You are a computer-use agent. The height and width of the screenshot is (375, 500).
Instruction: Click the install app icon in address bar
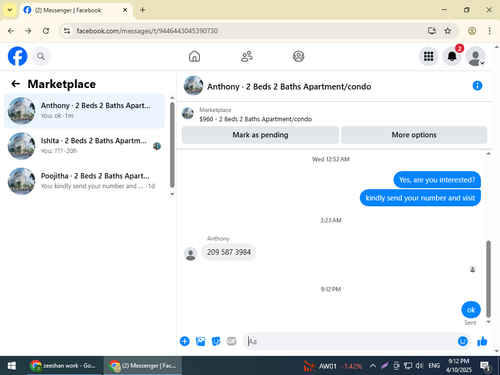[x=432, y=31]
